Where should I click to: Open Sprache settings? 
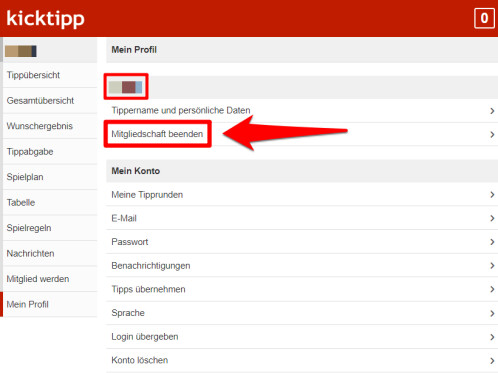pyautogui.click(x=302, y=313)
